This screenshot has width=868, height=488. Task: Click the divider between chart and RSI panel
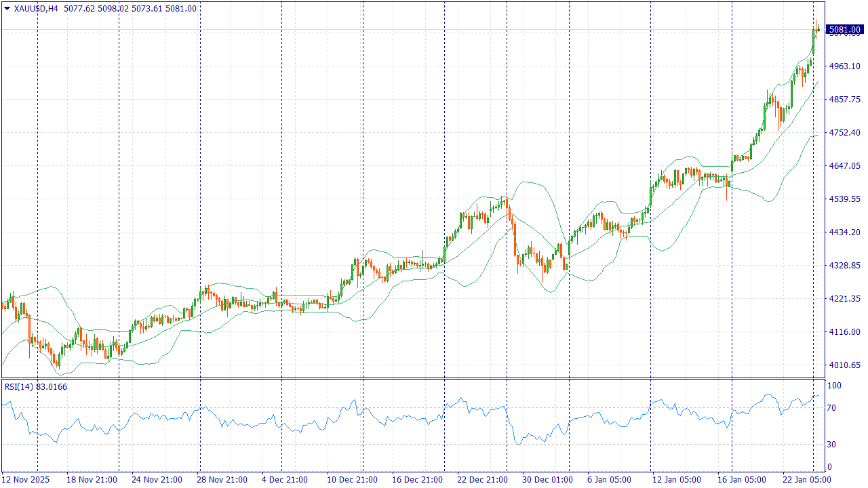[412, 378]
